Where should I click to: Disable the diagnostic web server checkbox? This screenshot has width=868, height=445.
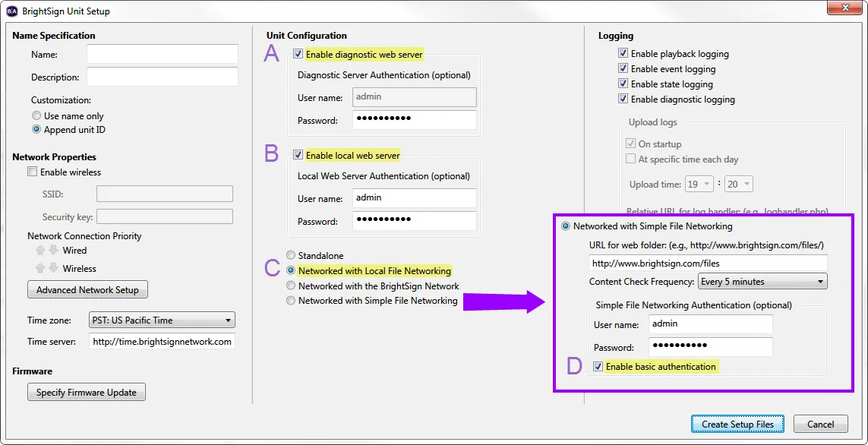298,54
